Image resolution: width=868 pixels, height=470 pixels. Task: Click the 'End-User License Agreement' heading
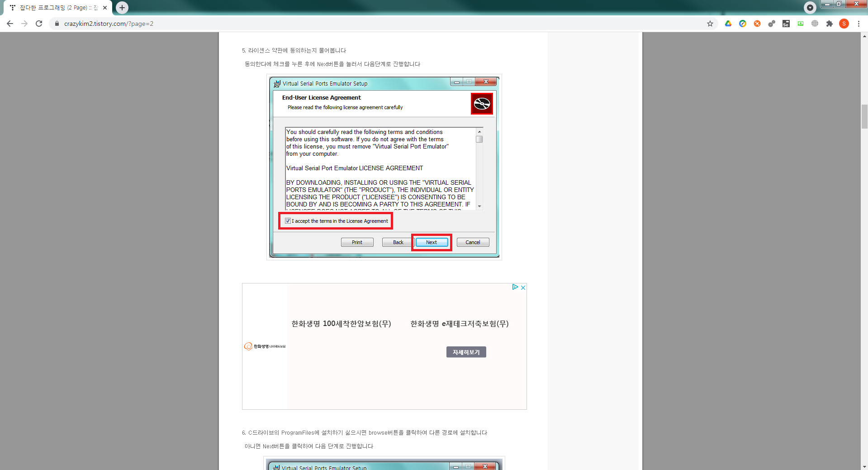(x=322, y=98)
